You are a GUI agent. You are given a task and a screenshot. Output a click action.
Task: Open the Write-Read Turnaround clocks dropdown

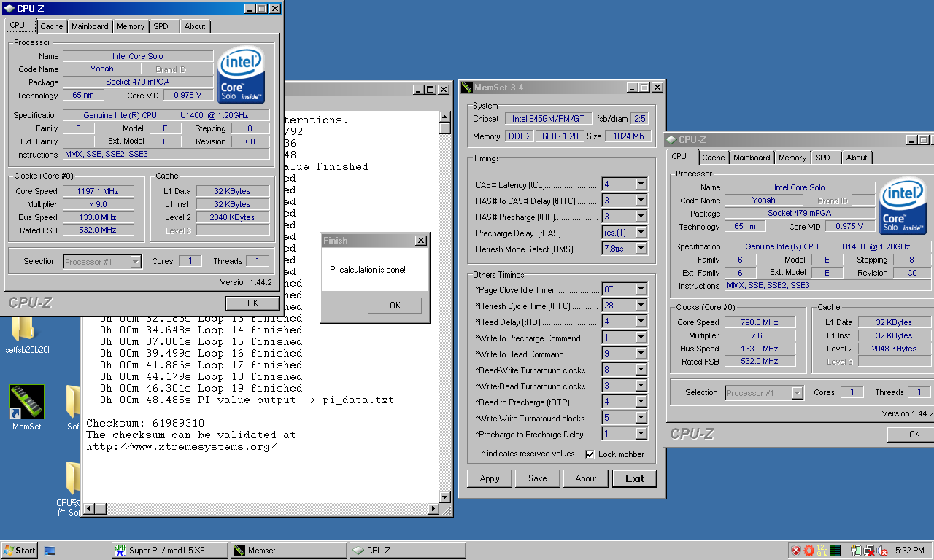coord(641,386)
